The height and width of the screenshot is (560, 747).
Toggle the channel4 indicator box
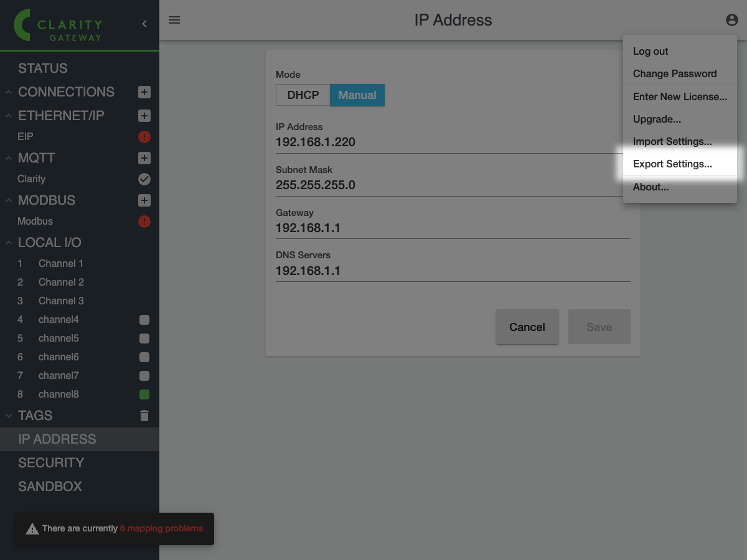coord(144,320)
